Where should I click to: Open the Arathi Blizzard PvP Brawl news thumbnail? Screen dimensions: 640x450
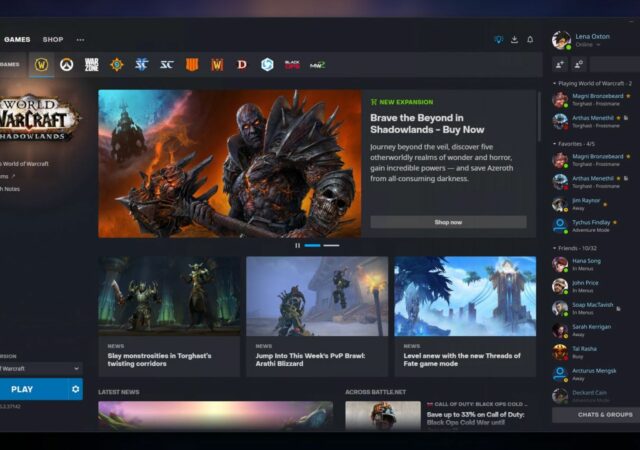click(x=317, y=296)
